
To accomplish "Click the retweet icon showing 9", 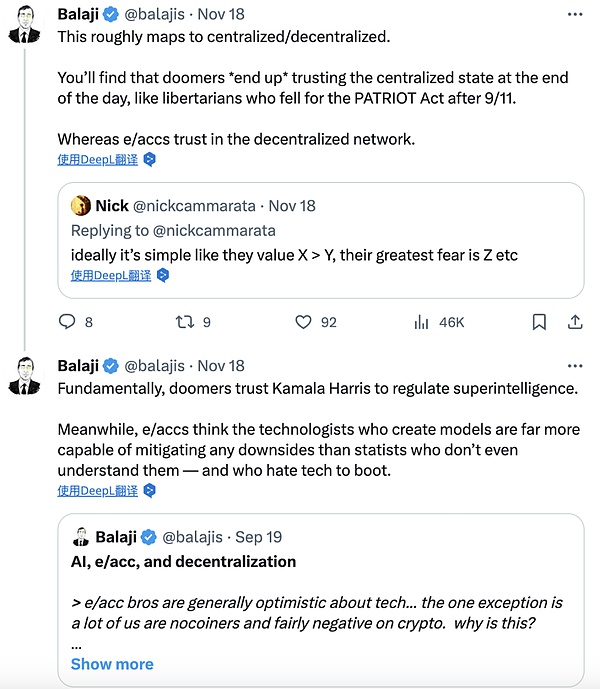I will point(183,322).
